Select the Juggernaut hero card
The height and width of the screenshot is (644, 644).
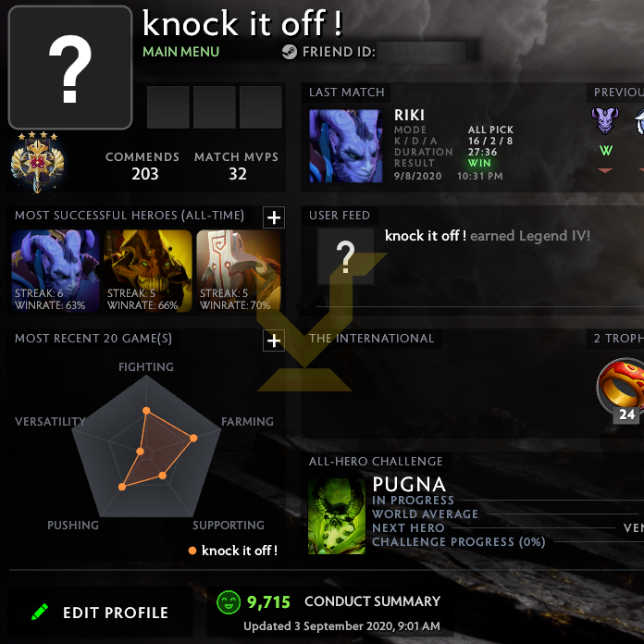239,271
